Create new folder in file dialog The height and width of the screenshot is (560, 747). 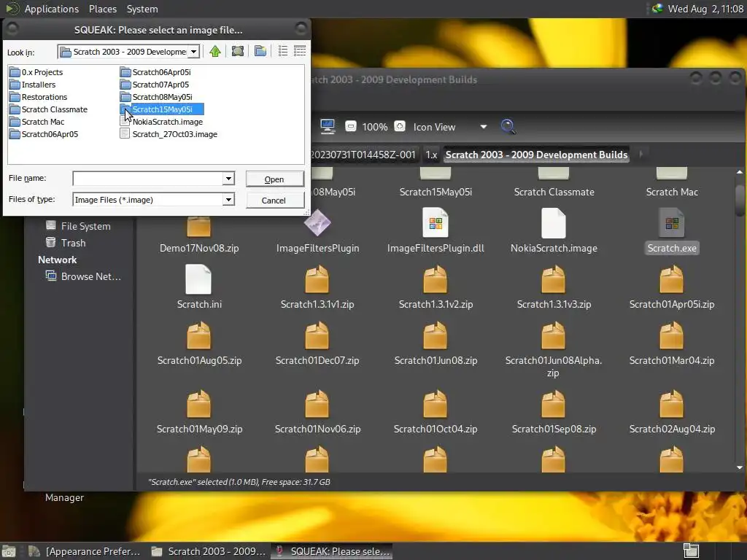[260, 51]
